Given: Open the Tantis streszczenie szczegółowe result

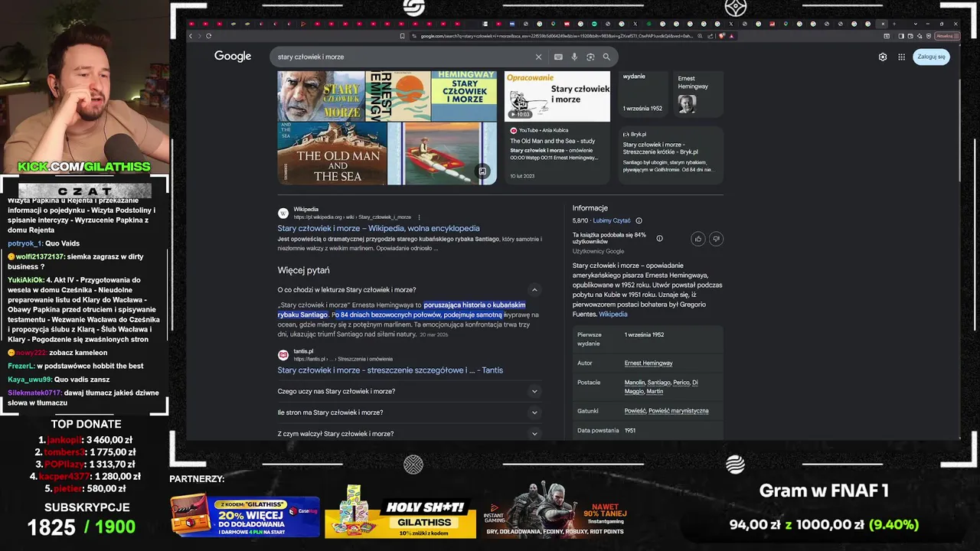Looking at the screenshot, I should [390, 370].
